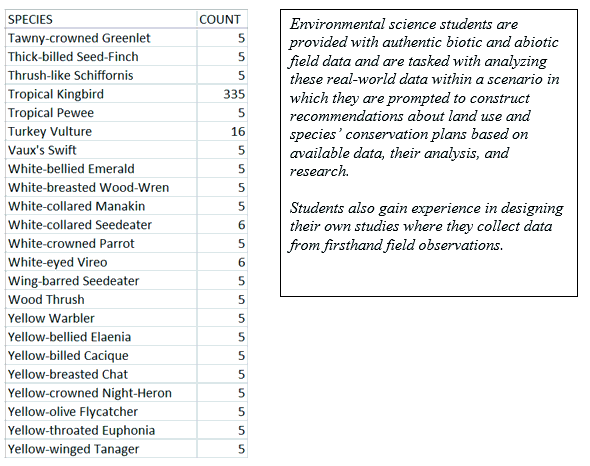Click the White-crowned Parrot cell
Screen dimensions: 590x466
point(101,243)
